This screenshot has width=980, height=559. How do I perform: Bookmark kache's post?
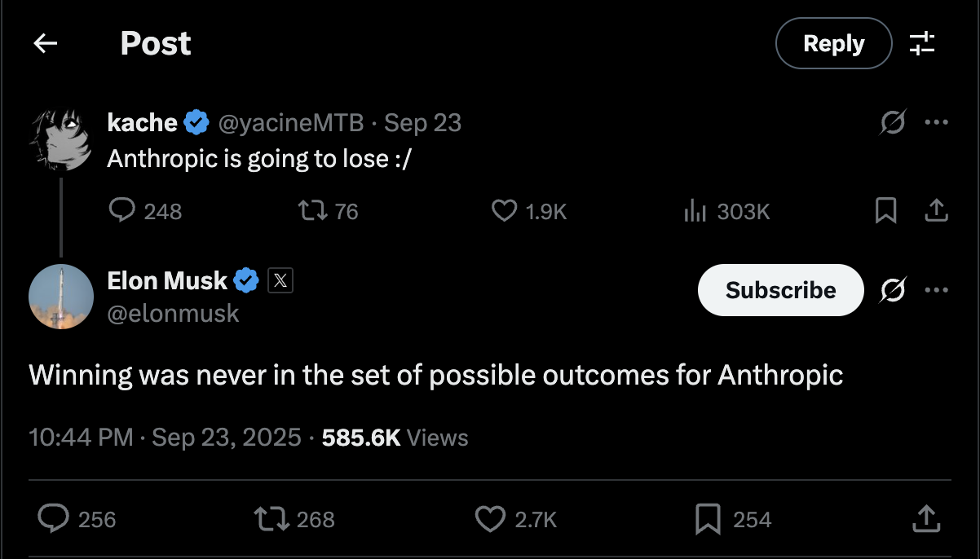(x=887, y=210)
